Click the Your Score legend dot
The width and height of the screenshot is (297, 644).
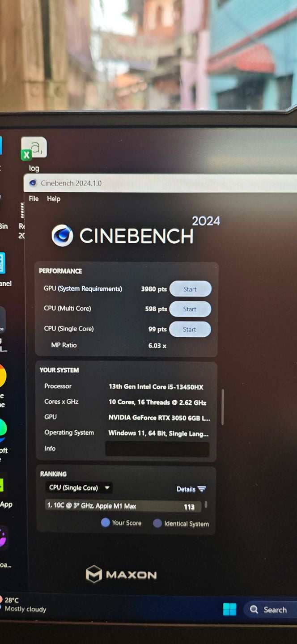click(x=106, y=522)
